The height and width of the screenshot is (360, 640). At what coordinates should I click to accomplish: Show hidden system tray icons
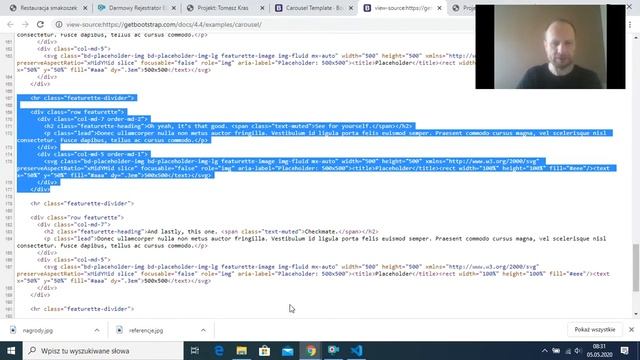tap(544, 351)
